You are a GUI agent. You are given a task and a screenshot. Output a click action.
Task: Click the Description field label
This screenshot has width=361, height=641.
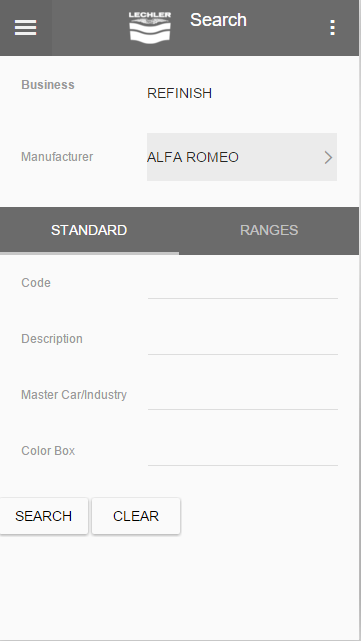pos(52,338)
